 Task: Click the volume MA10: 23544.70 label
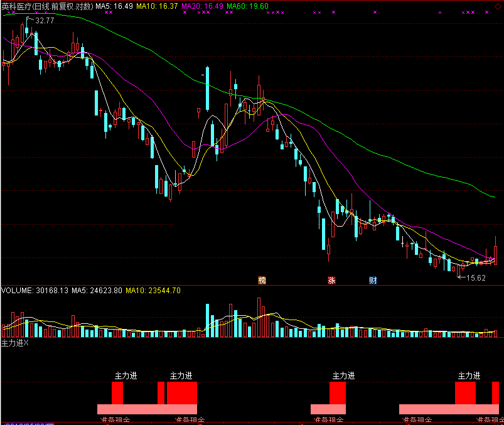153,291
